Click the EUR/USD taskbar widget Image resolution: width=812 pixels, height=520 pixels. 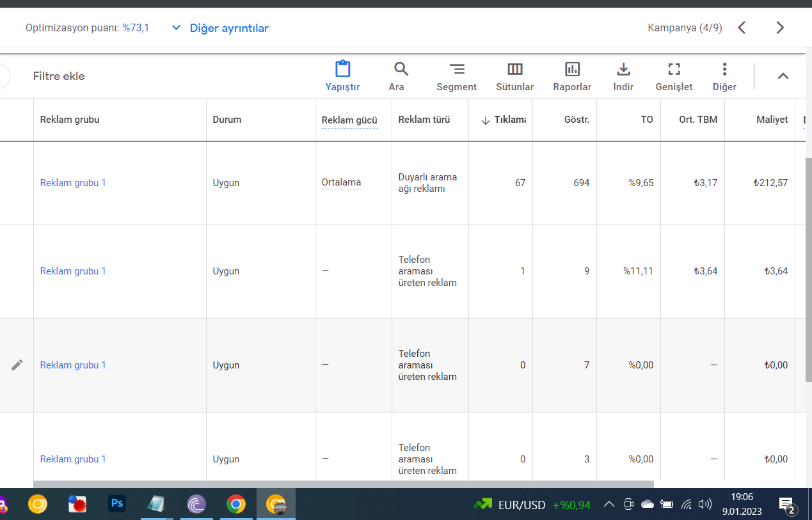[532, 505]
